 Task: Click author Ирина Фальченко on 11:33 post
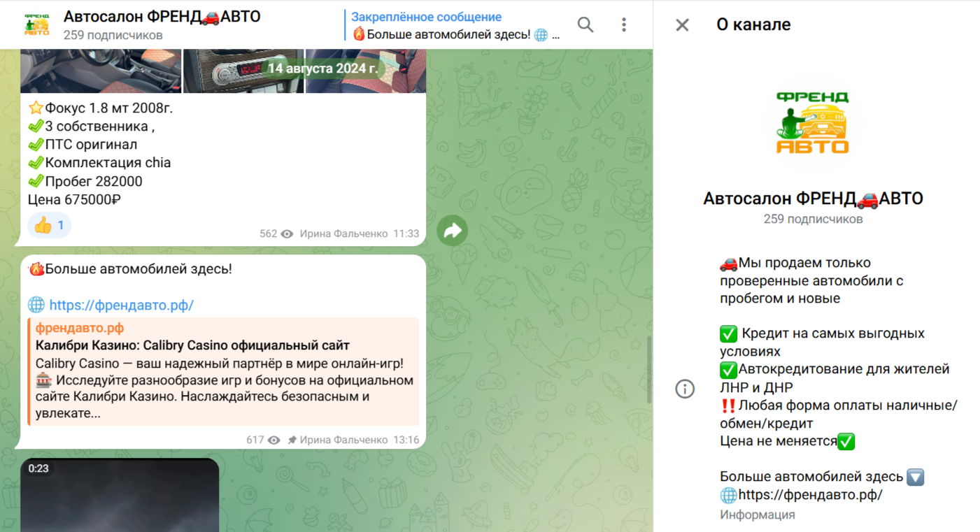point(343,234)
